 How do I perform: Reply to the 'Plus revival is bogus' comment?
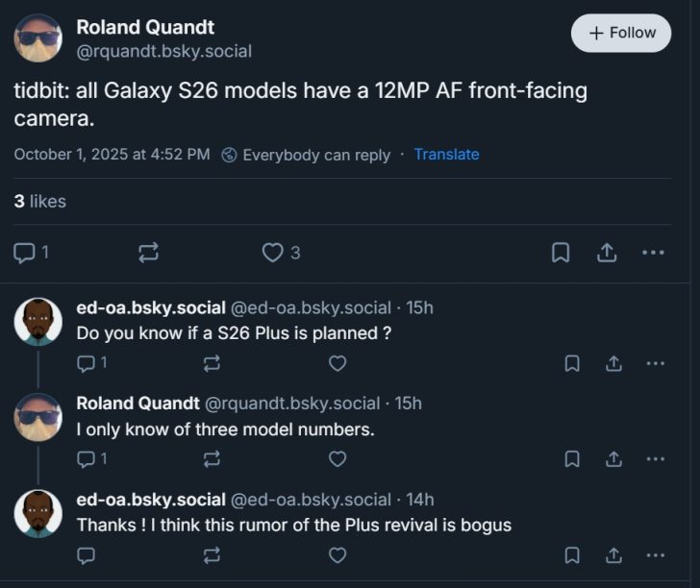point(86,554)
